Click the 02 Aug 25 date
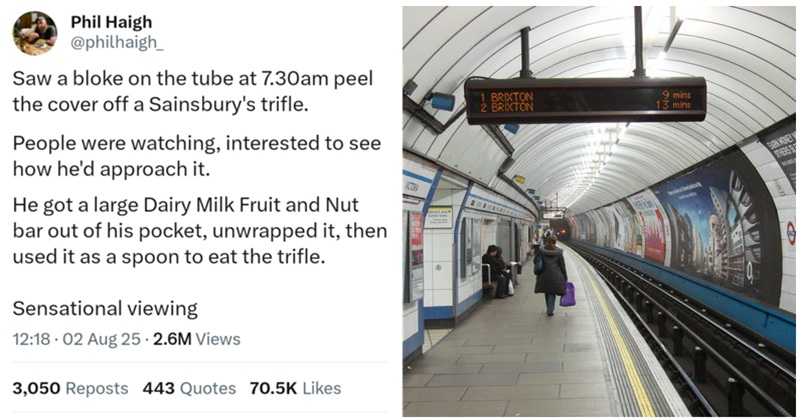800x420 pixels. click(101, 339)
